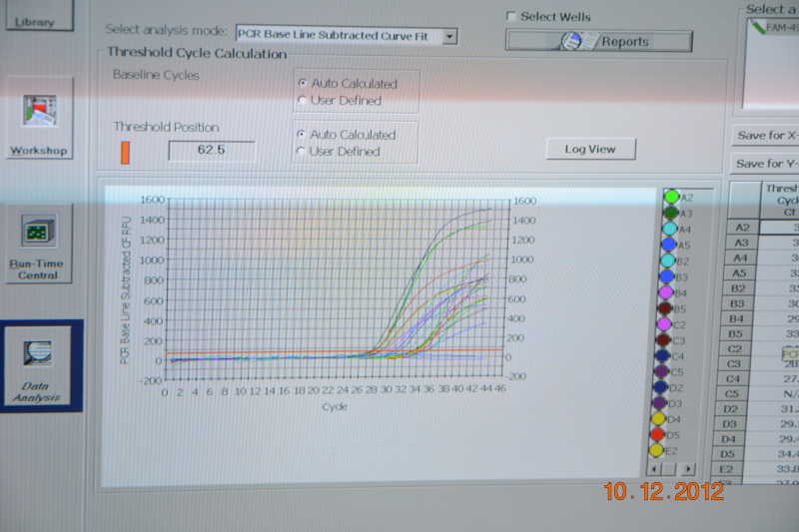Select the yellow E2 well marker
This screenshot has width=799, height=532.
pyautogui.click(x=672, y=451)
